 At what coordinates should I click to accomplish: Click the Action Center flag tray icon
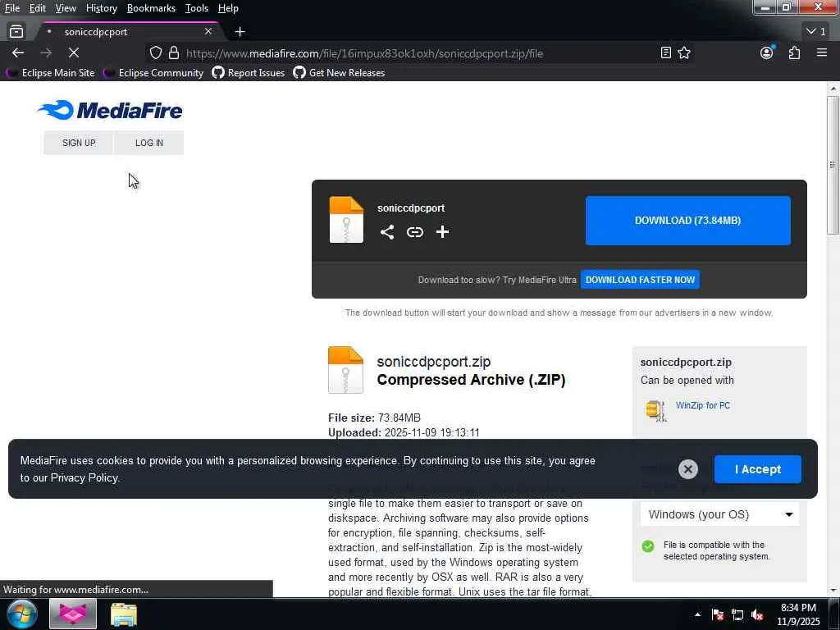718,614
